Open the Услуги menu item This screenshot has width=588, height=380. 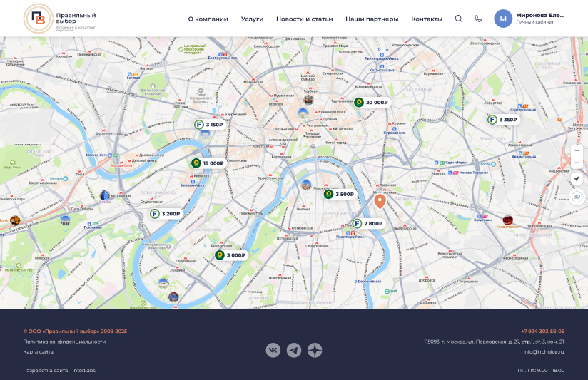tap(252, 19)
